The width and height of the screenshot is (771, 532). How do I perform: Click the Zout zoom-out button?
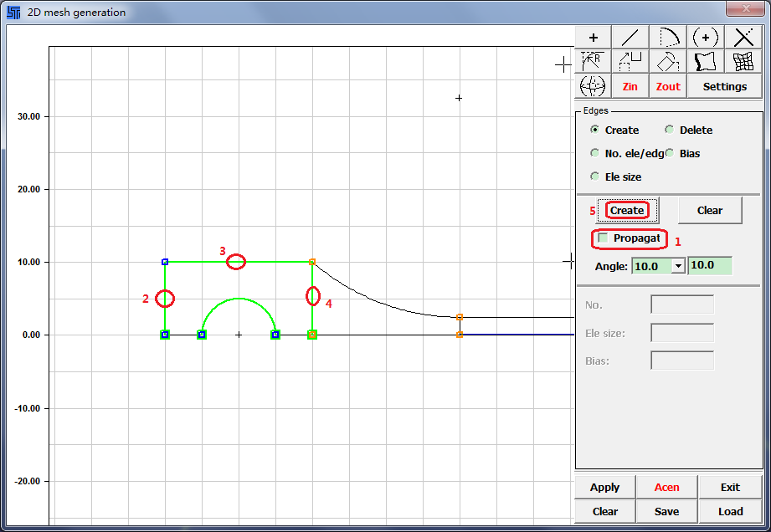668,86
